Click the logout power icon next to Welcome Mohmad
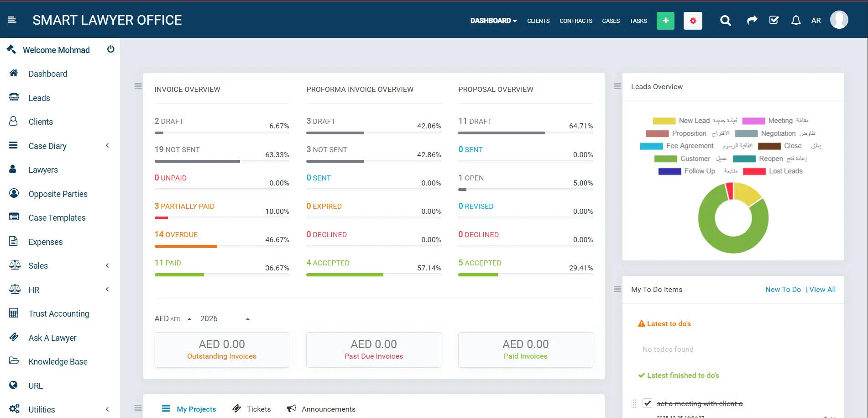This screenshot has height=418, width=868. click(110, 49)
